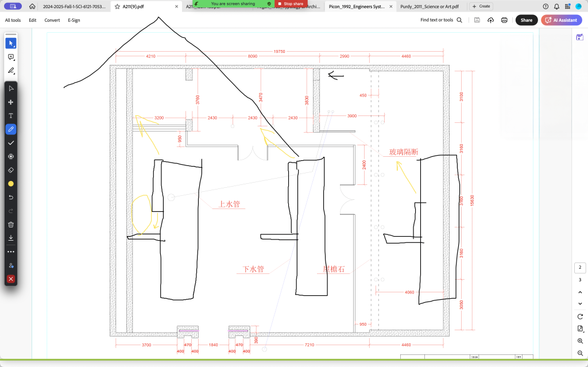Click the trash icon to clear annotations
Screen dimensions: 588x367
tap(11, 225)
